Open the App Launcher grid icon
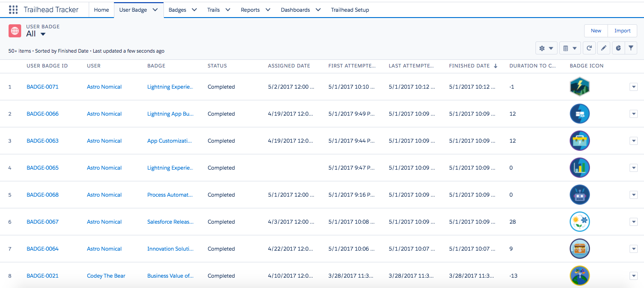Image resolution: width=644 pixels, height=288 pixels. 14,9
